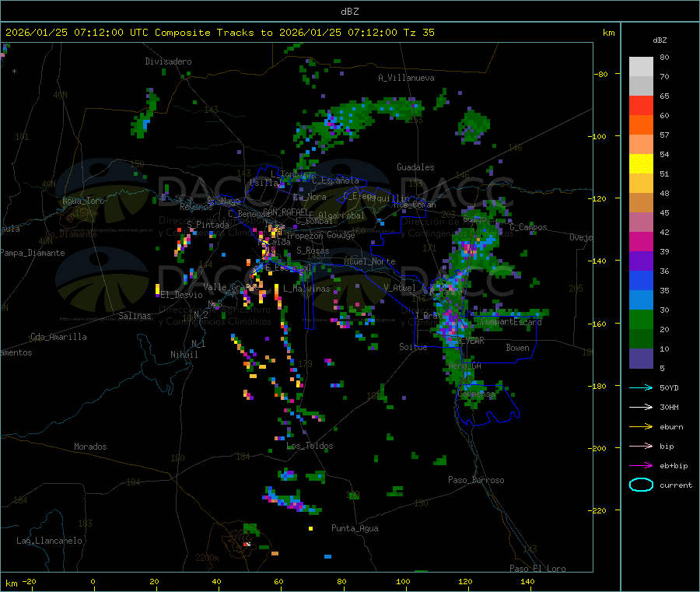Click the Bowen map label

click(x=517, y=347)
